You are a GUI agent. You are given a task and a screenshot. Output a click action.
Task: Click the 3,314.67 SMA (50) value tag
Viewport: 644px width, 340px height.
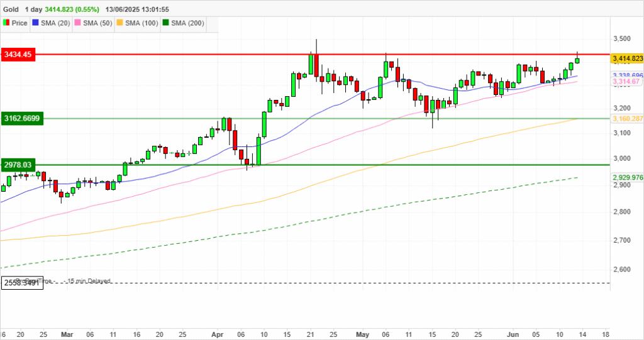626,82
